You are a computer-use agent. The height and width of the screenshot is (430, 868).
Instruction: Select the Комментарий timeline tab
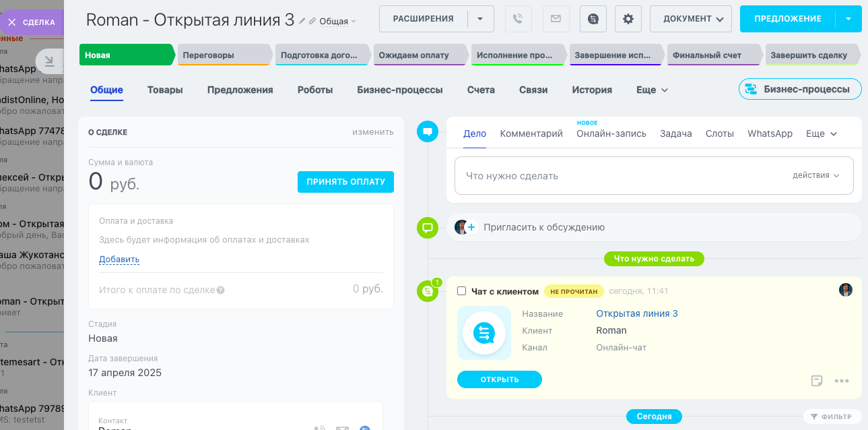click(531, 133)
